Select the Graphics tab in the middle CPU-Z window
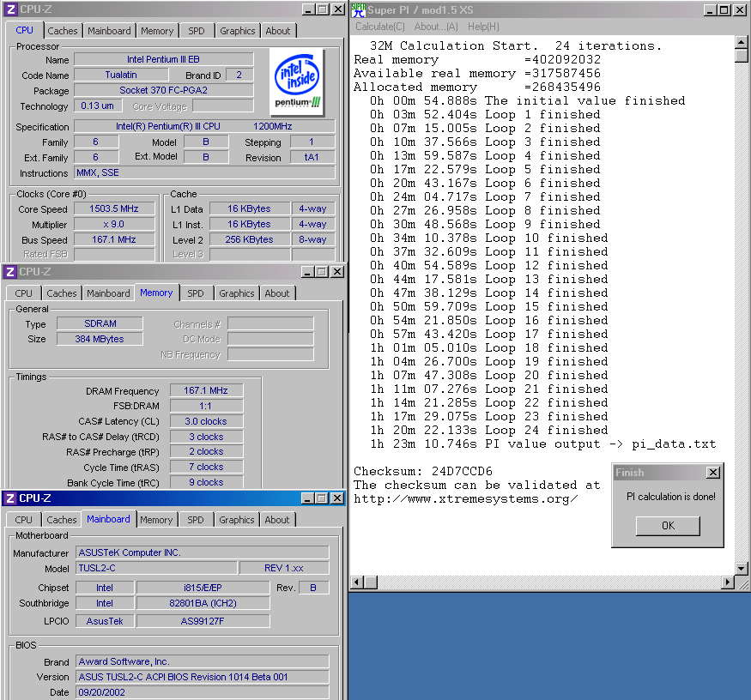Image resolution: width=751 pixels, height=700 pixels. [x=237, y=293]
